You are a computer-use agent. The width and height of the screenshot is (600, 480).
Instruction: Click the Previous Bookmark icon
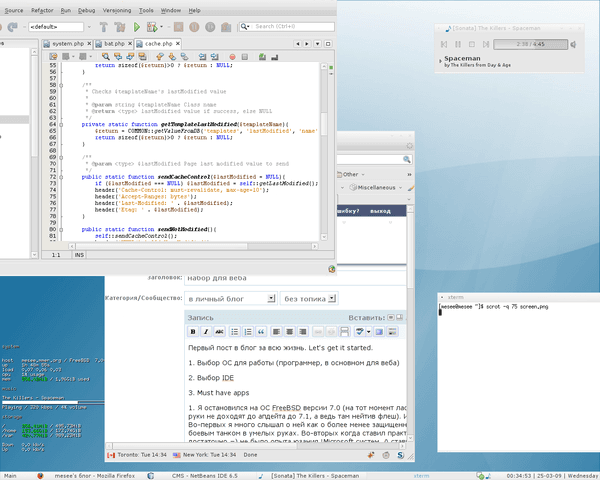click(160, 57)
